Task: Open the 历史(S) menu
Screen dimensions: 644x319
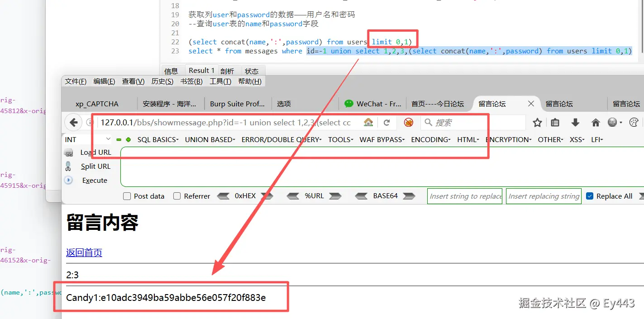Action: [x=162, y=81]
